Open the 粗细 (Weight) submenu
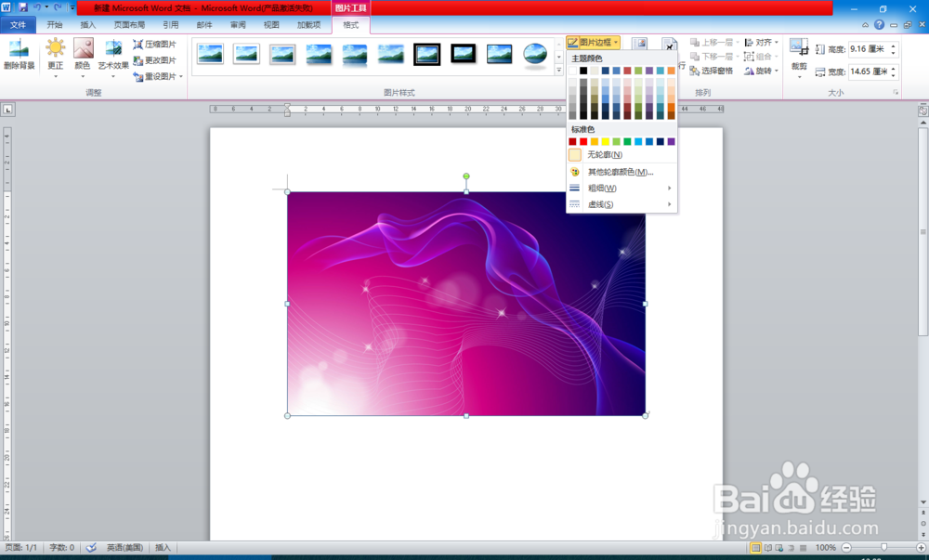The width and height of the screenshot is (929, 560). pyautogui.click(x=622, y=189)
